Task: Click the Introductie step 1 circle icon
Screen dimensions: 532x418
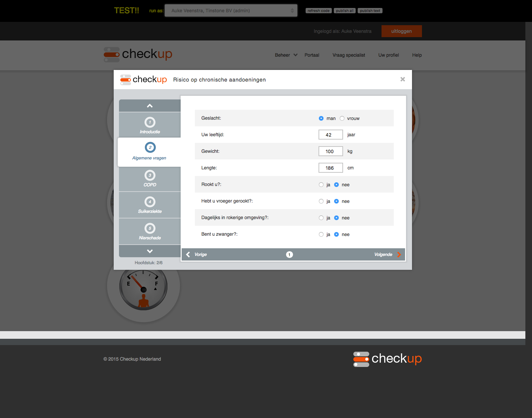Action: pos(150,122)
